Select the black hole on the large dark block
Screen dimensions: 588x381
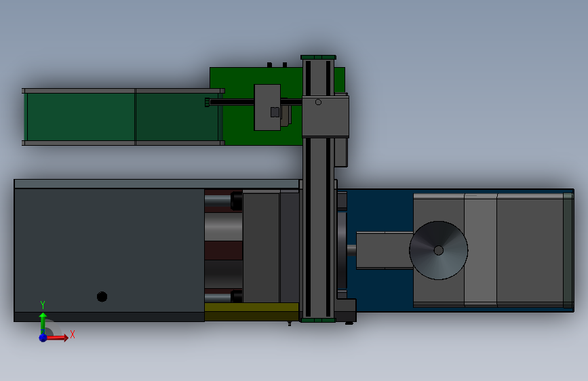(102, 297)
